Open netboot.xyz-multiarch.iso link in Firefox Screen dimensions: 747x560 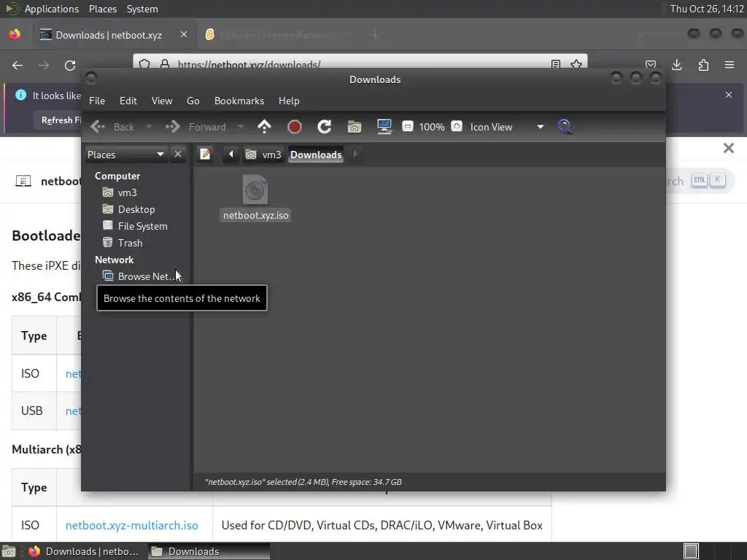(131, 525)
